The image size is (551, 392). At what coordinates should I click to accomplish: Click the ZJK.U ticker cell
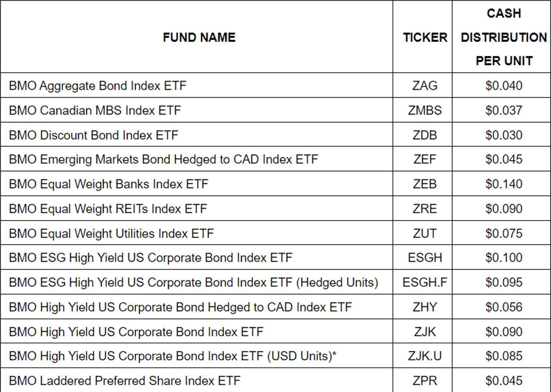[424, 356]
